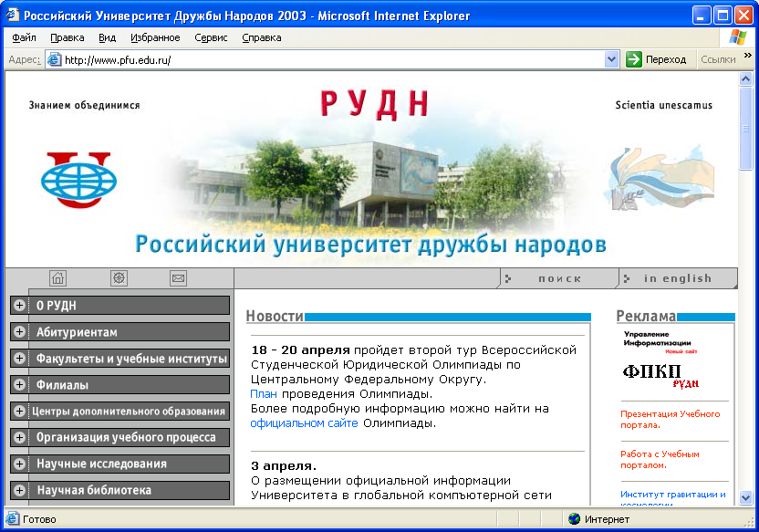Click the page icon in the address bar

[54, 59]
